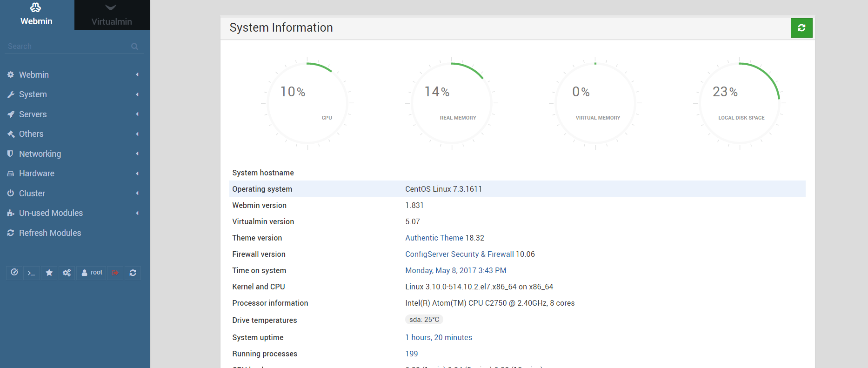Switch to the Virtualmin tab

click(112, 15)
